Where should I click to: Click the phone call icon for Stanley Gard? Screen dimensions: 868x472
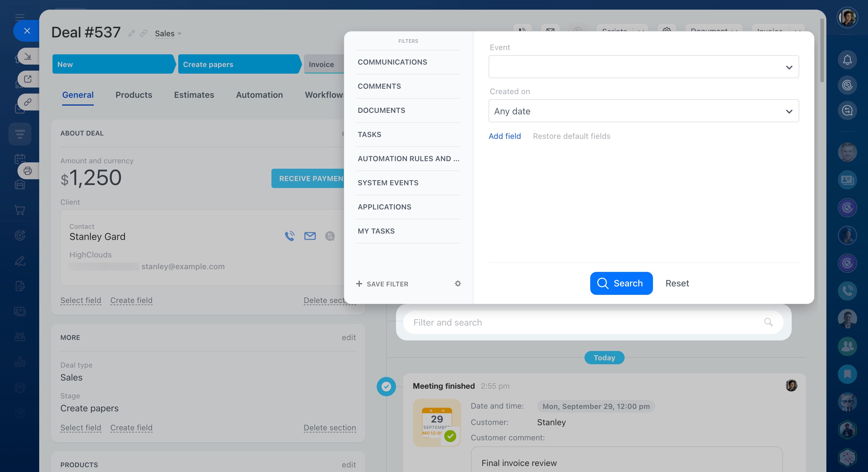(290, 236)
